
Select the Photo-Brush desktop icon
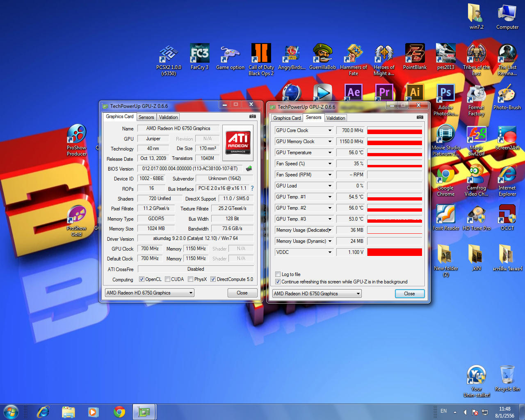[507, 97]
